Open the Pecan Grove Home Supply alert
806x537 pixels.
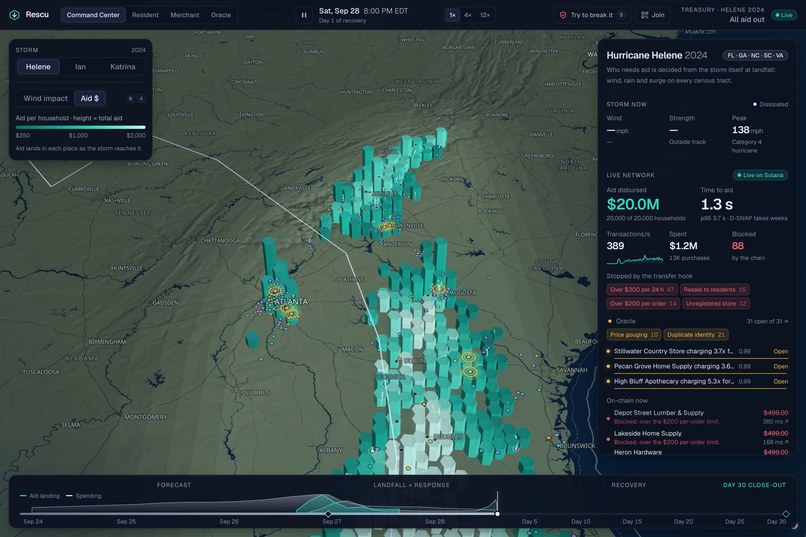[x=697, y=366]
